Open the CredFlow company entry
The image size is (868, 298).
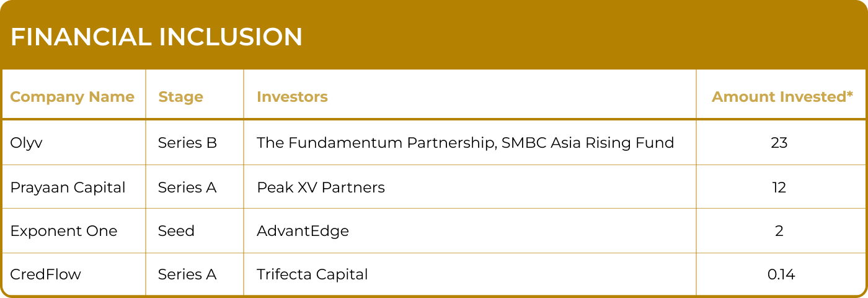point(45,274)
